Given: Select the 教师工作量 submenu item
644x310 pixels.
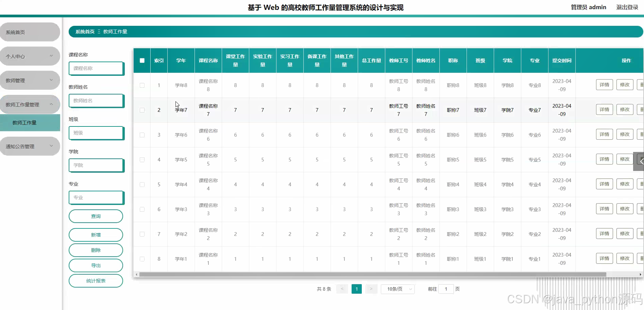Looking at the screenshot, I should [30, 123].
